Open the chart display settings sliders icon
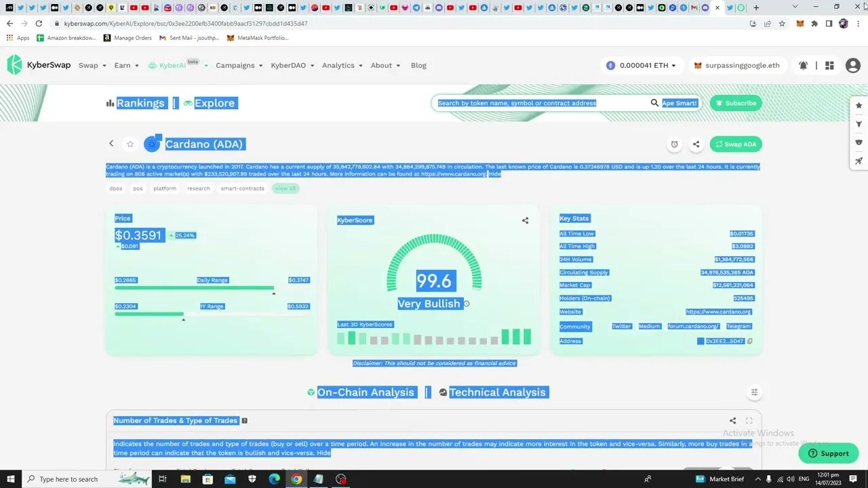The image size is (868, 488). click(x=754, y=392)
